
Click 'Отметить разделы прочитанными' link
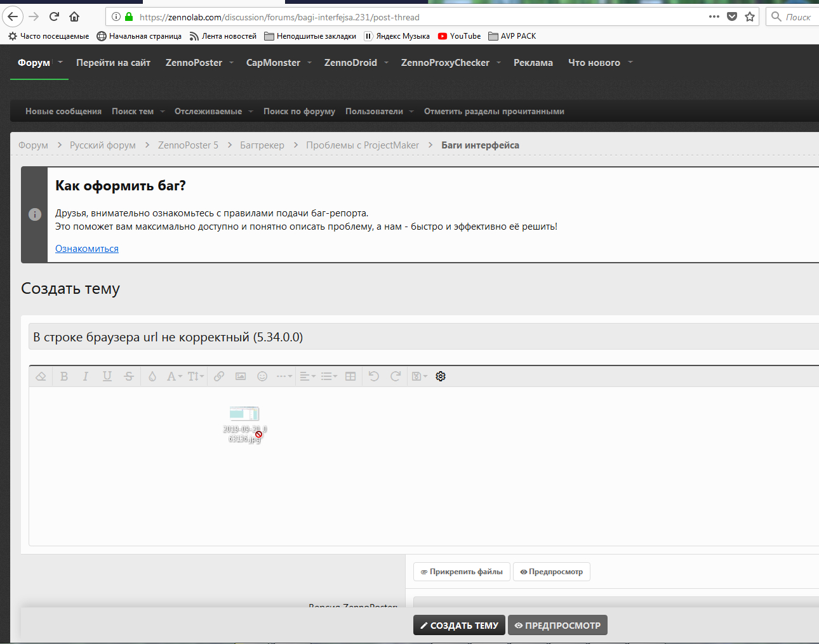tap(494, 112)
